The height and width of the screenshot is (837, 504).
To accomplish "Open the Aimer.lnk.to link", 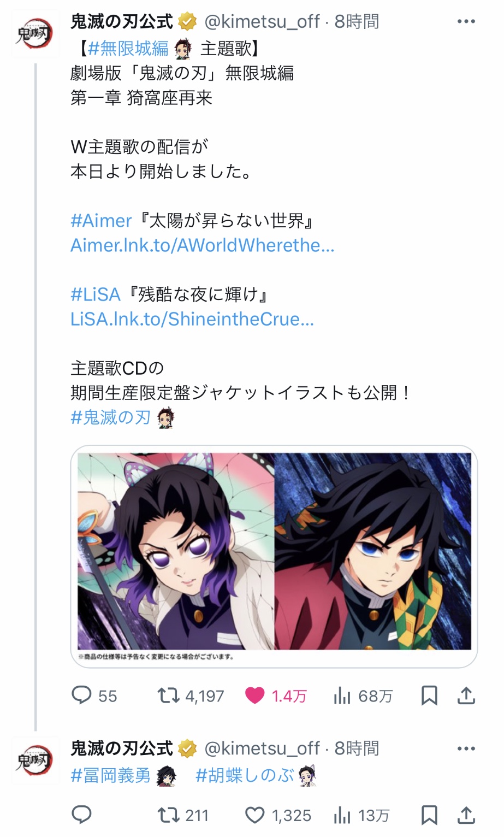I will click(x=203, y=245).
